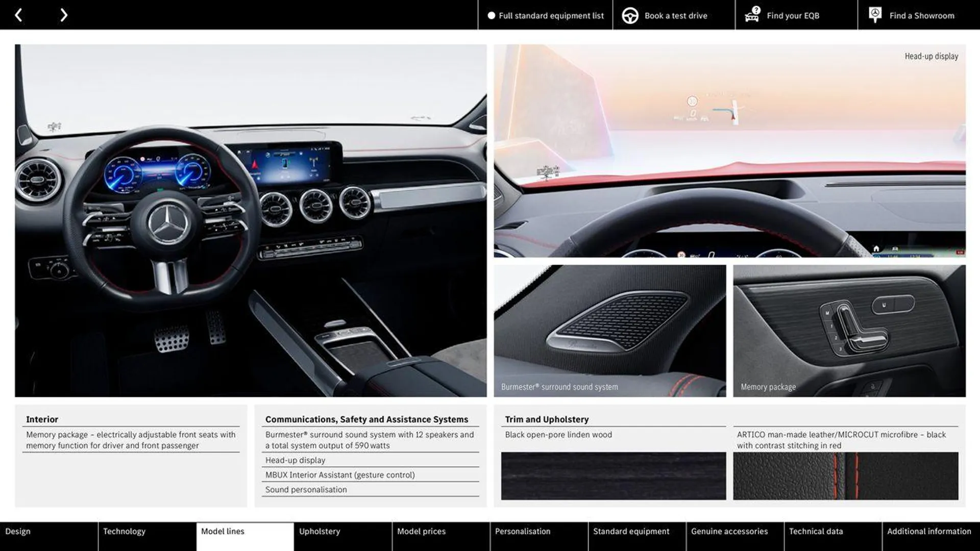This screenshot has height=551, width=980.
Task: Open the Standard equipment tab
Action: click(x=637, y=536)
